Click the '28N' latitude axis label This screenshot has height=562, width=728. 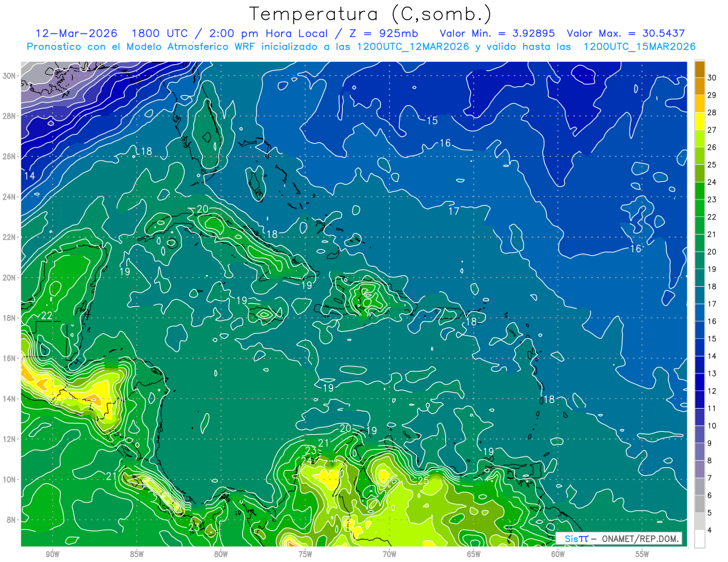tap(9, 116)
